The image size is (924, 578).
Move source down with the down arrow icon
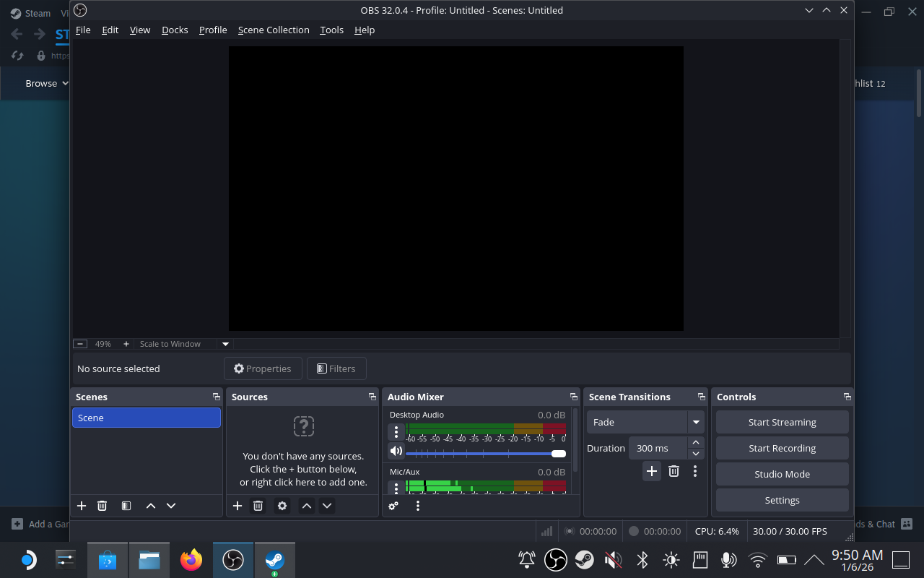[x=327, y=506]
